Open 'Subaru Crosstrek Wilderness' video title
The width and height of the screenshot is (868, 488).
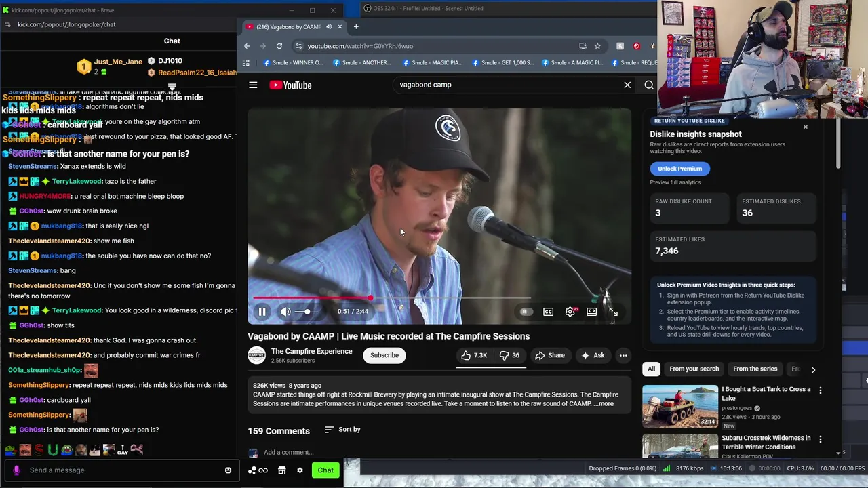[x=766, y=443]
